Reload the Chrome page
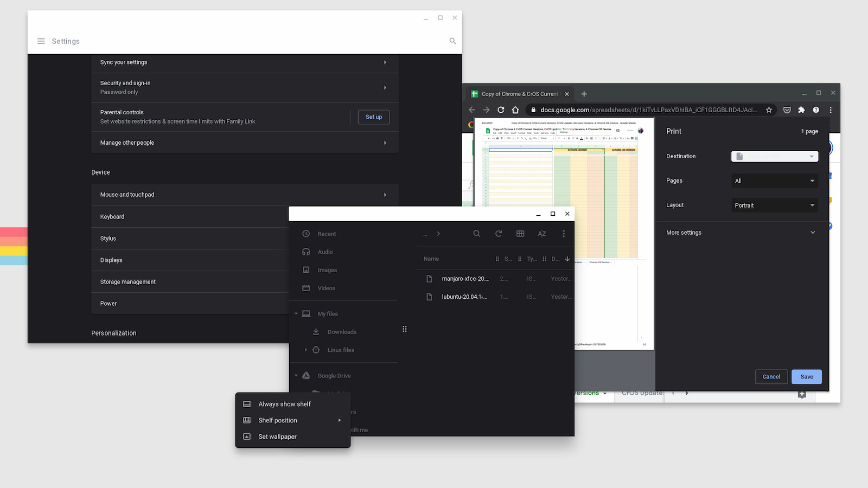Image resolution: width=868 pixels, height=488 pixels. pos(501,110)
